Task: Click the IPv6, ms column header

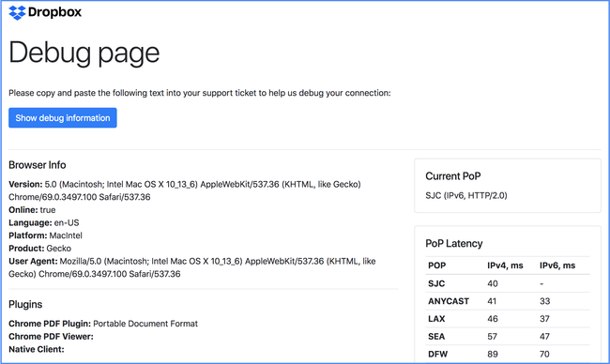Action: tap(557, 265)
